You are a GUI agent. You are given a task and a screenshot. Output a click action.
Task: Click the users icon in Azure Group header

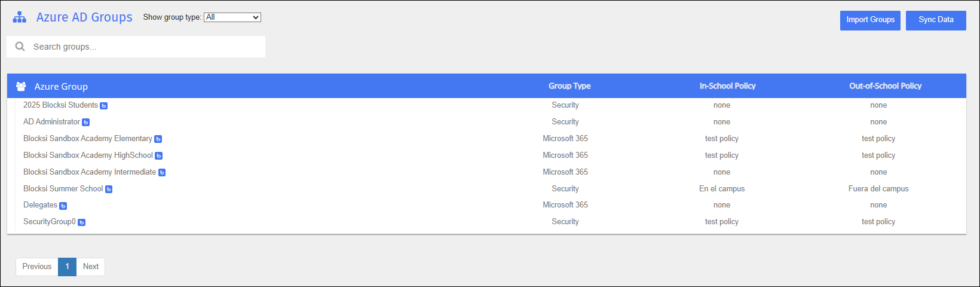tap(21, 86)
